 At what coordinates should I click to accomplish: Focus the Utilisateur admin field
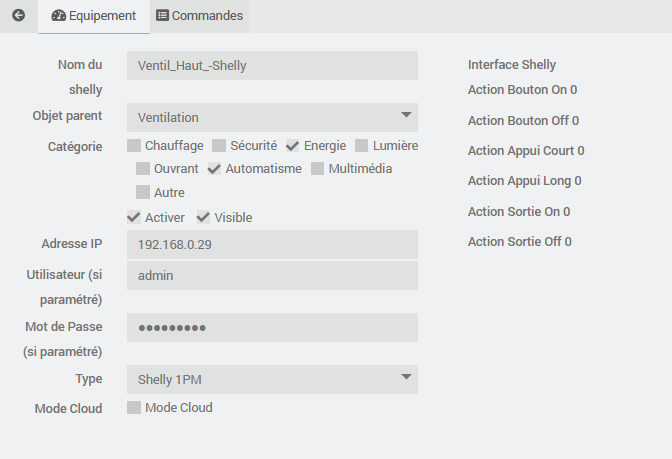272,276
